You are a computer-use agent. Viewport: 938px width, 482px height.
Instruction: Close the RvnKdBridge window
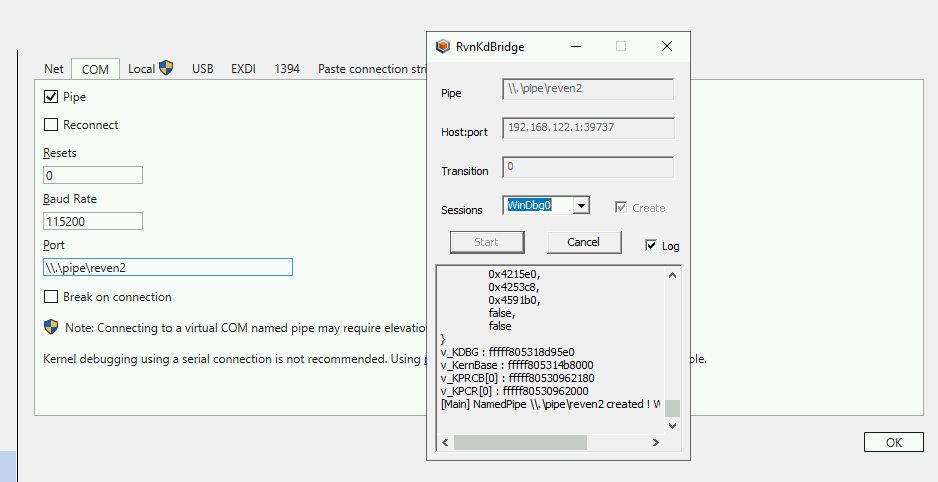(667, 47)
